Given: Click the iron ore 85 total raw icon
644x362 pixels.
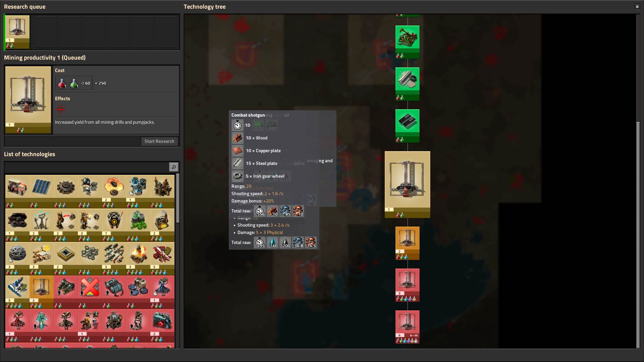Looking at the screenshot, I should click(x=285, y=211).
